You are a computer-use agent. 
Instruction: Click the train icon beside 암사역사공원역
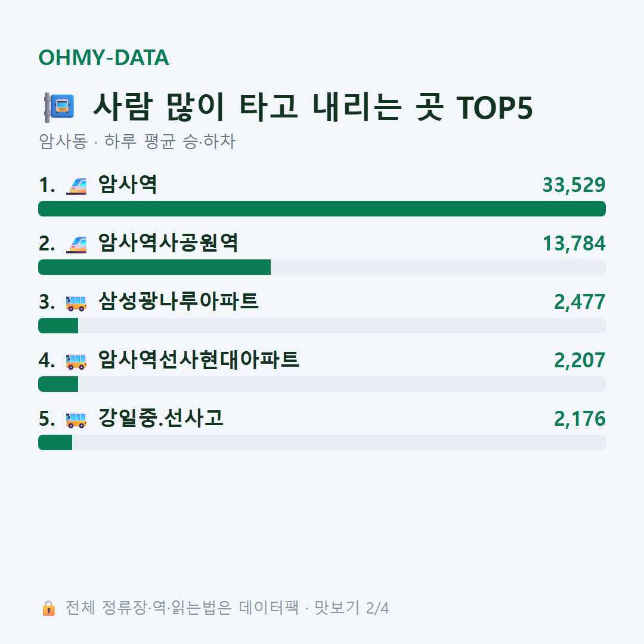[76, 243]
